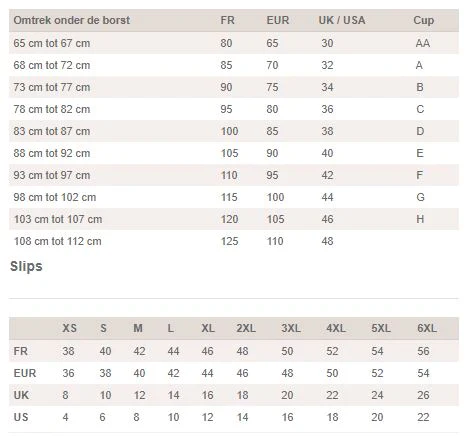
Task: Click FR value 125 in bra table
Action: pyautogui.click(x=230, y=241)
